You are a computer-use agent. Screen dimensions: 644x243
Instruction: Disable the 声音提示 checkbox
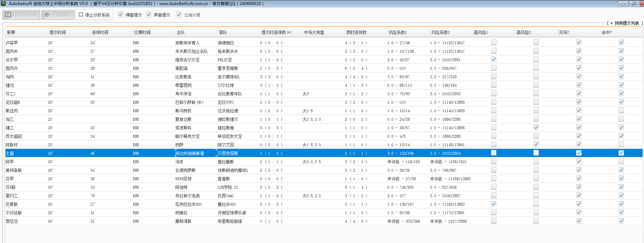tap(149, 15)
